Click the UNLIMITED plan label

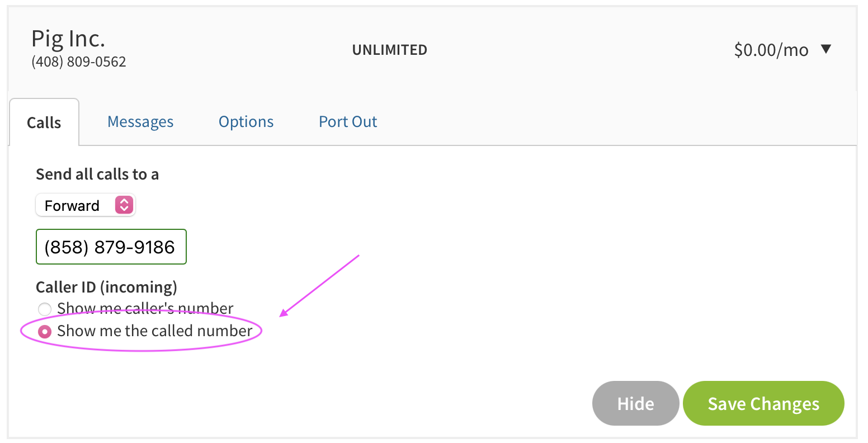click(x=389, y=50)
